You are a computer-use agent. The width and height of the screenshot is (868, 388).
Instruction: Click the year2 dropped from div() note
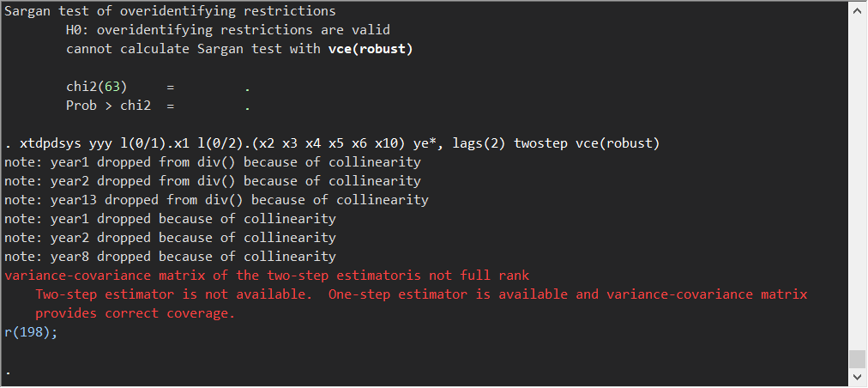213,181
